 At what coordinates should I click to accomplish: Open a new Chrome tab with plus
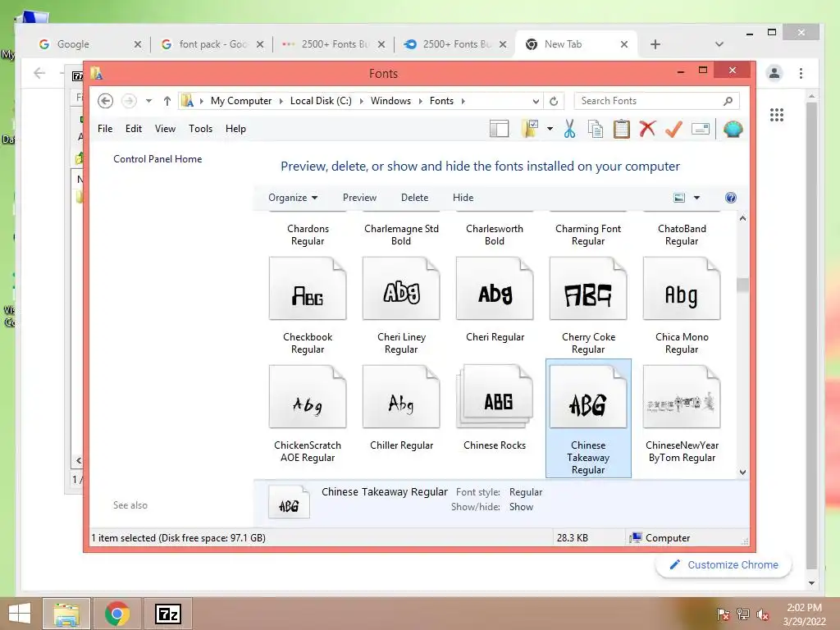pyautogui.click(x=655, y=44)
